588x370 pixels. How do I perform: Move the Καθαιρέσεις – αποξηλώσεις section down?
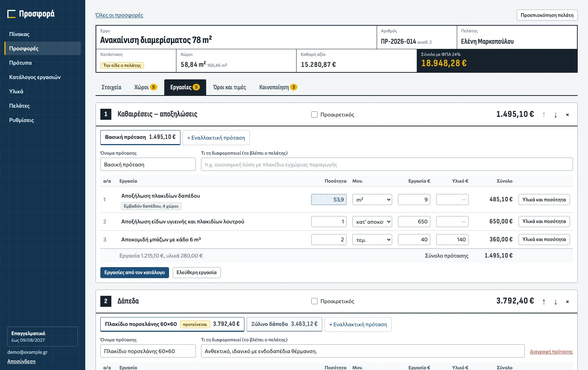556,115
